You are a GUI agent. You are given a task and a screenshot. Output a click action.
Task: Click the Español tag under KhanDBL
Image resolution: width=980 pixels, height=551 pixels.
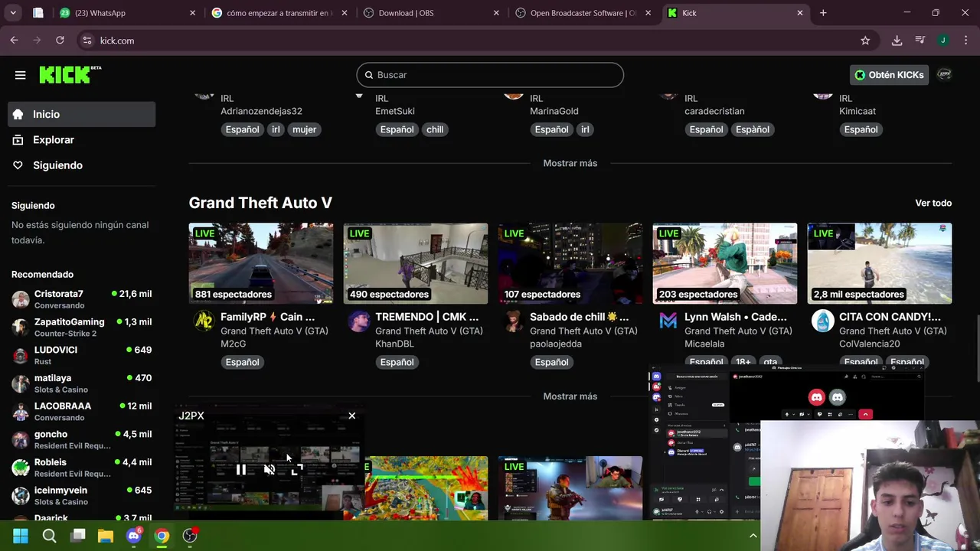397,362
